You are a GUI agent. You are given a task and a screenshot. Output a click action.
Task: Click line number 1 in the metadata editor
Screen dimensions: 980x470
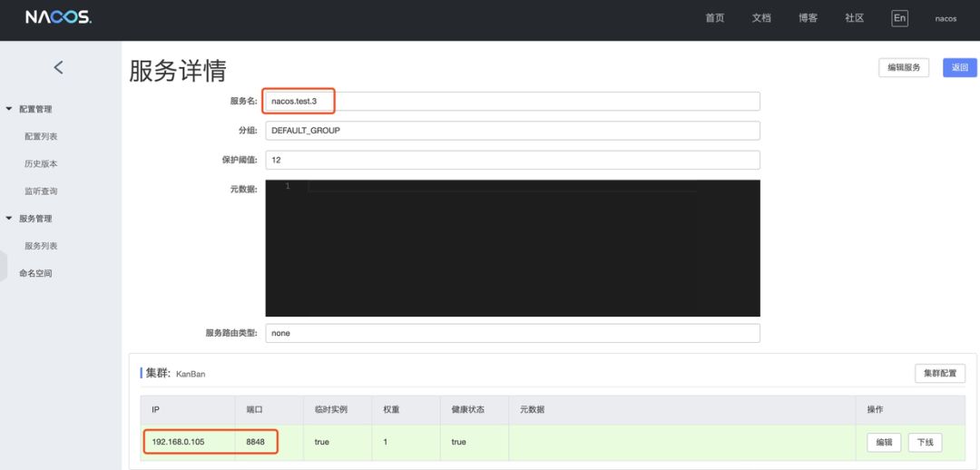[x=288, y=186]
